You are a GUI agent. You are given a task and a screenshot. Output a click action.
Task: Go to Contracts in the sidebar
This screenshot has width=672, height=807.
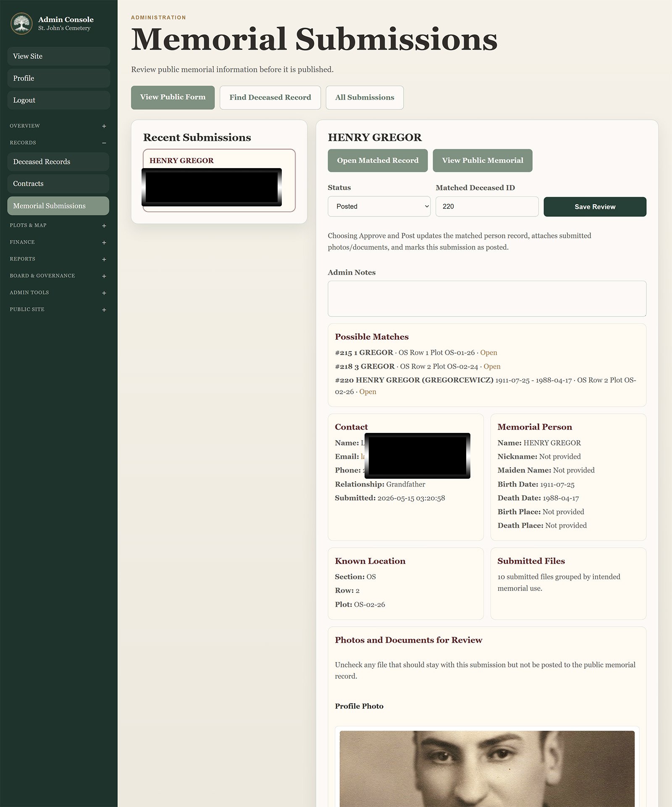pyautogui.click(x=58, y=184)
